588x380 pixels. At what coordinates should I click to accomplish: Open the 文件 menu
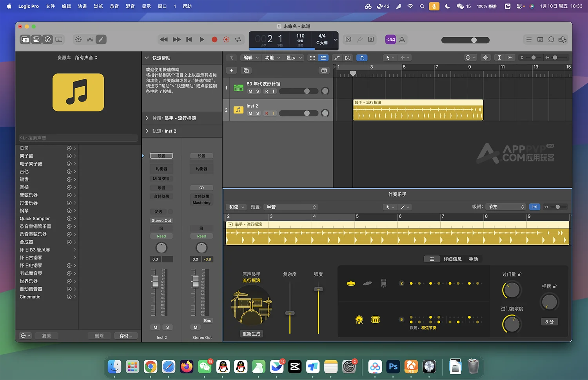click(x=51, y=6)
